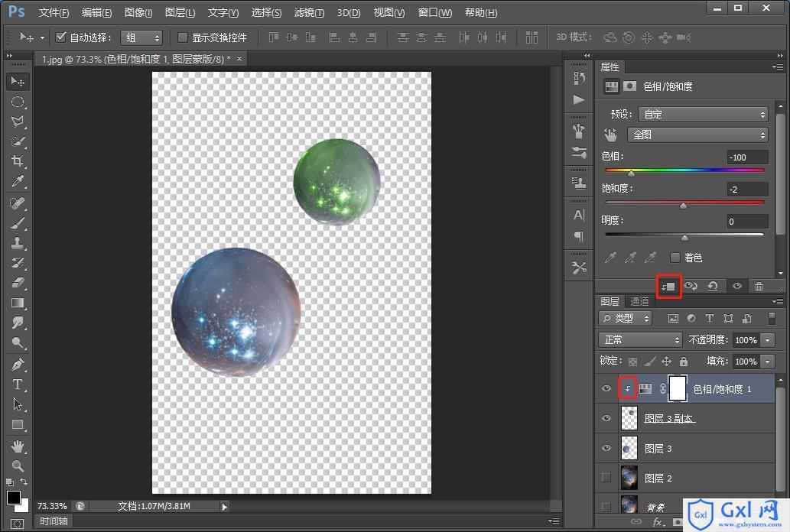This screenshot has width=790, height=532.
Task: Toggle the layer filter switch
Action: pos(772,318)
